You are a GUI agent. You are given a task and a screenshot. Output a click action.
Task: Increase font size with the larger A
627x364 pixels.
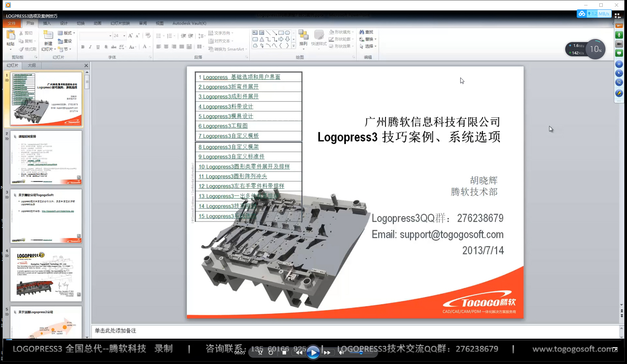click(131, 36)
